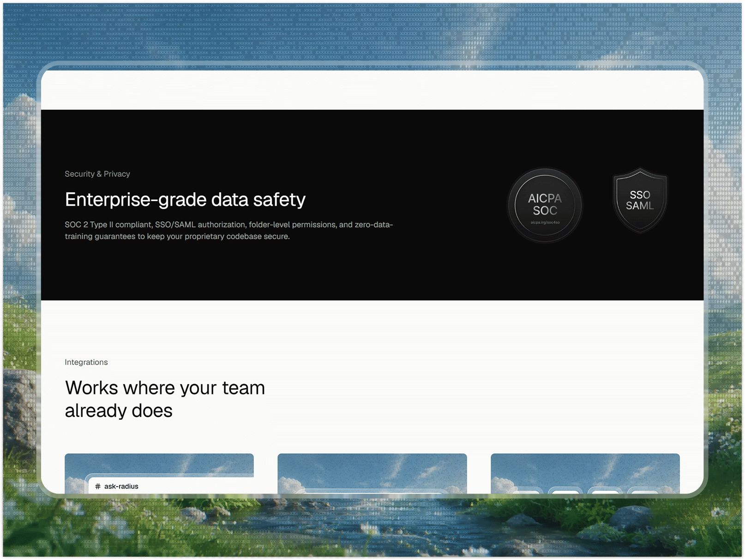Click the AICPA SOC circular badge

point(545,205)
